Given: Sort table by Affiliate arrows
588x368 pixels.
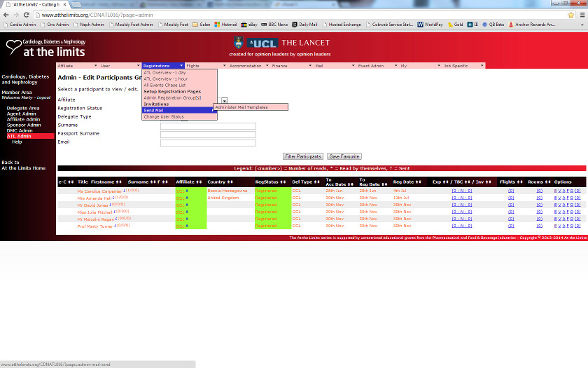Looking at the screenshot, I should click(199, 182).
